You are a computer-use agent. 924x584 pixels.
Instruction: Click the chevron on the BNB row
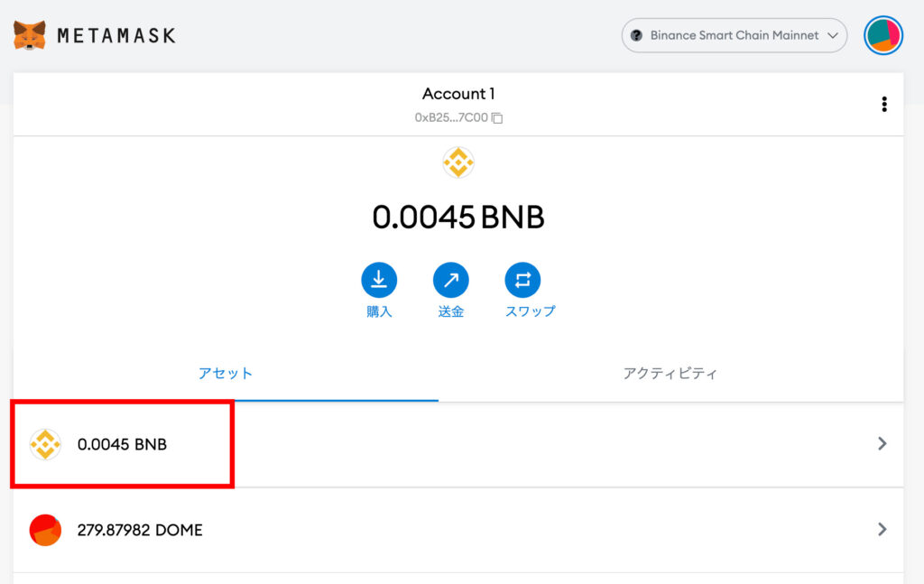click(x=882, y=444)
